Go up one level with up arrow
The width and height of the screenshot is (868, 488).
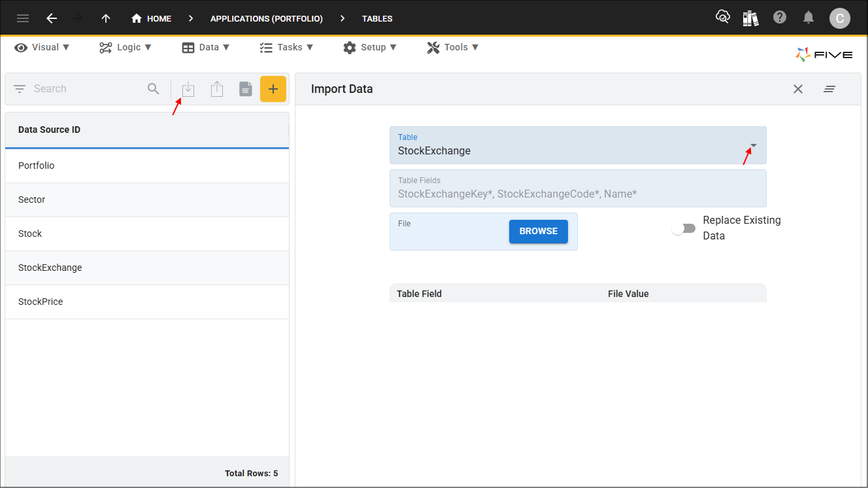(x=106, y=18)
